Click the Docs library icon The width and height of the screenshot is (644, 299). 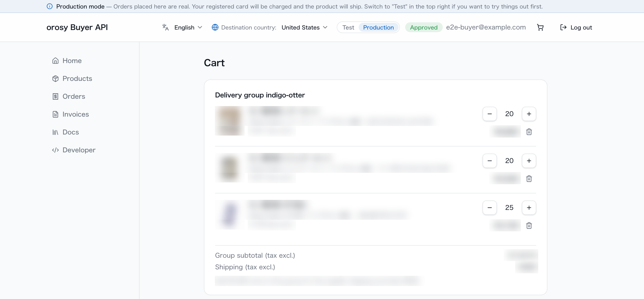[55, 132]
